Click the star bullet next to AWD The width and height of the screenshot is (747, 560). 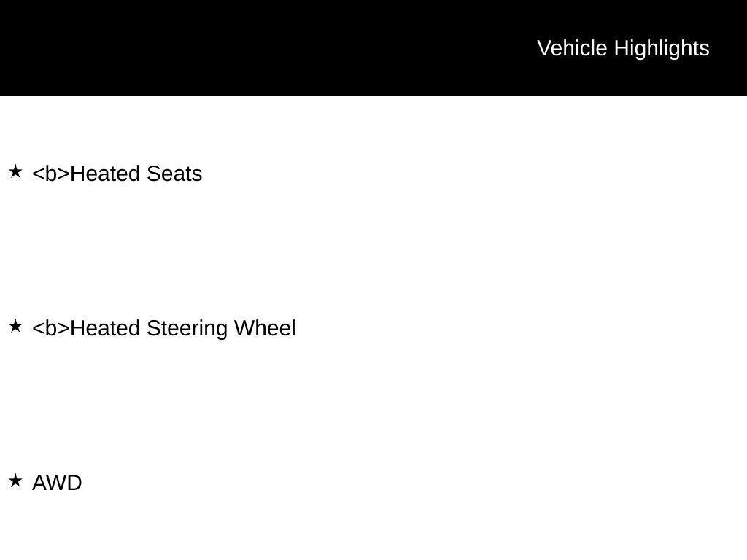pyautogui.click(x=15, y=481)
